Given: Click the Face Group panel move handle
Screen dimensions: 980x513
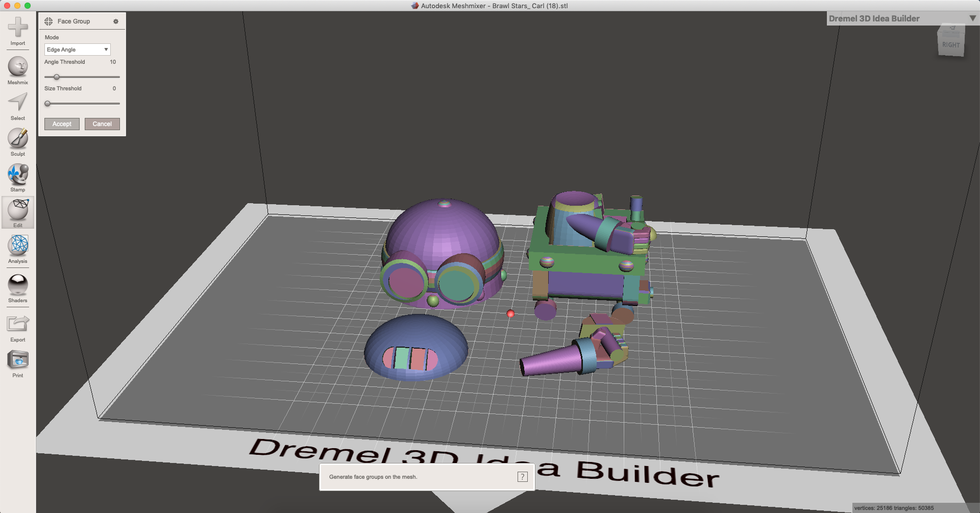Looking at the screenshot, I should 48,21.
